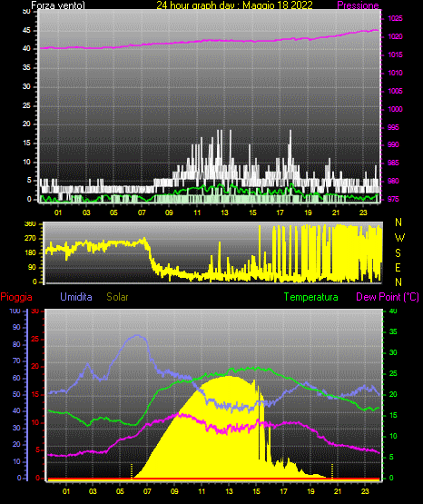Click the 'E' compass letter beside direction chart
The width and height of the screenshot is (423, 504).
(x=398, y=268)
